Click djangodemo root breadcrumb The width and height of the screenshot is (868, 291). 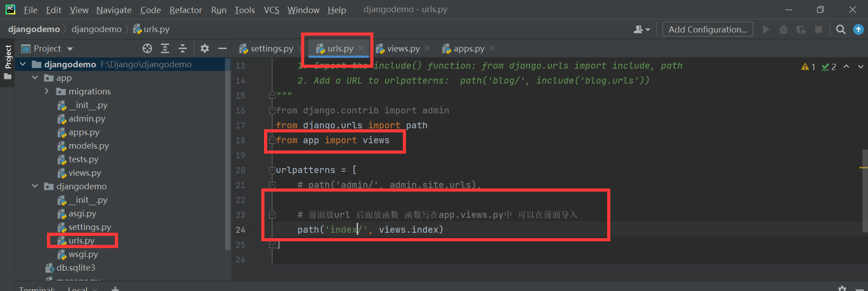point(34,29)
